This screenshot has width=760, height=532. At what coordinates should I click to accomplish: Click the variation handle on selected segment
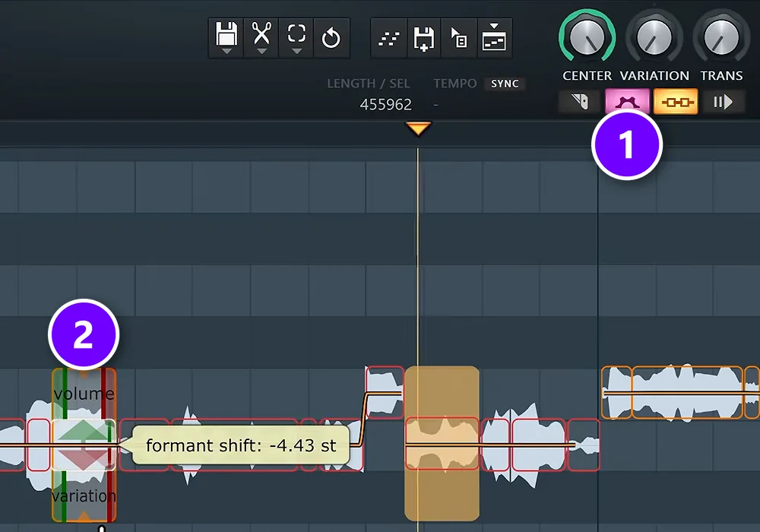click(x=84, y=496)
